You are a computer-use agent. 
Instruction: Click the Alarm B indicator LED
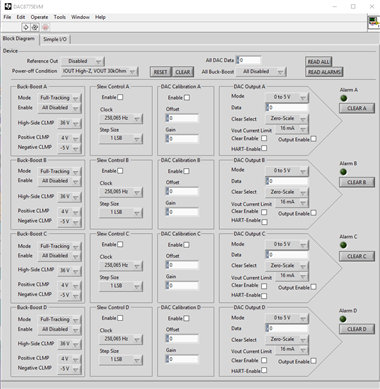pos(343,172)
